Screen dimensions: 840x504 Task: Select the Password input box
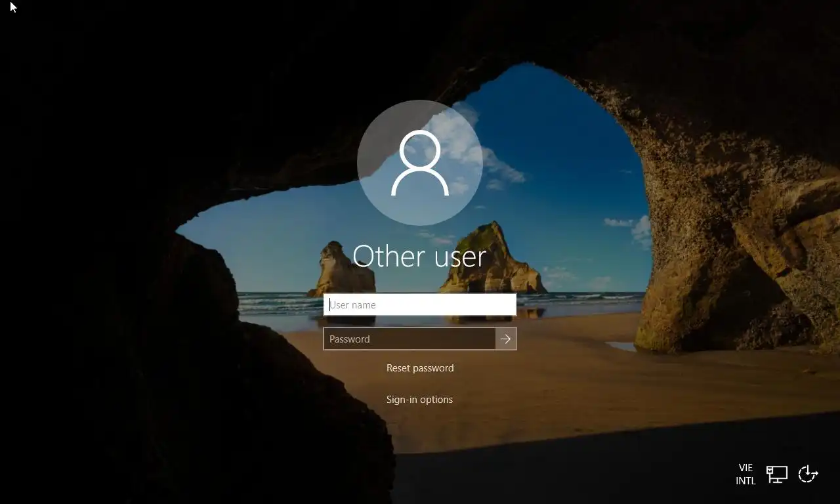(409, 339)
